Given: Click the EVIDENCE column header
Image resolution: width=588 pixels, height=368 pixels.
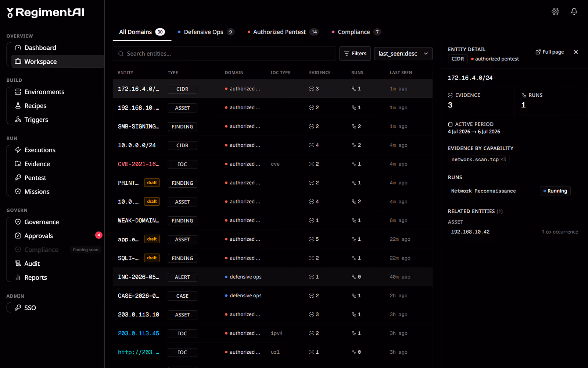Looking at the screenshot, I should tap(320, 72).
